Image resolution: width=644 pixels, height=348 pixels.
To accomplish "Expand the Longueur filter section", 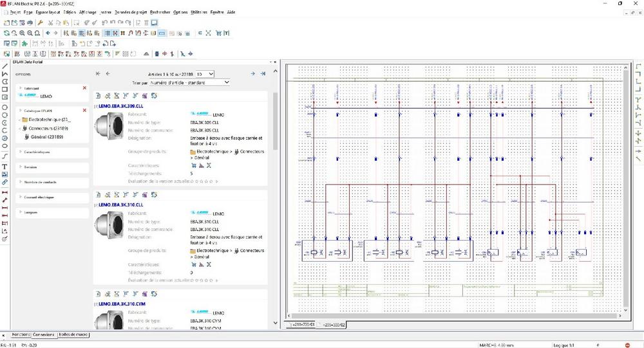I will [x=21, y=212].
